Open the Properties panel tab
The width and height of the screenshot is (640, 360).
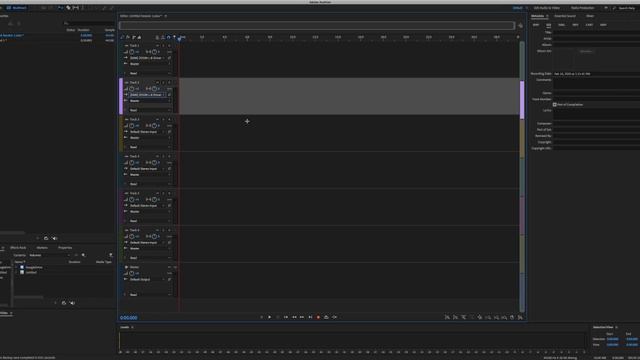tap(65, 248)
